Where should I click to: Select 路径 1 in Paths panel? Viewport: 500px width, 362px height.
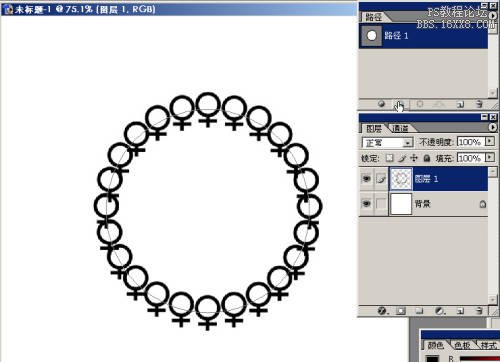[423, 36]
